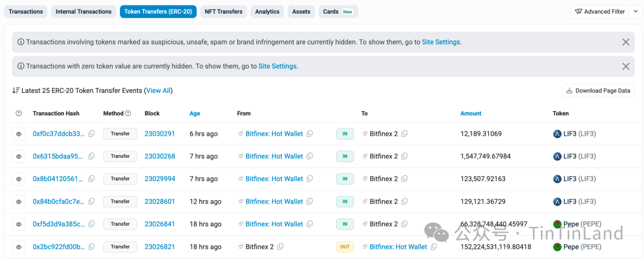644x259 pixels.
Task: Open transaction hash 0x2bc922fd00b
Action: click(59, 246)
